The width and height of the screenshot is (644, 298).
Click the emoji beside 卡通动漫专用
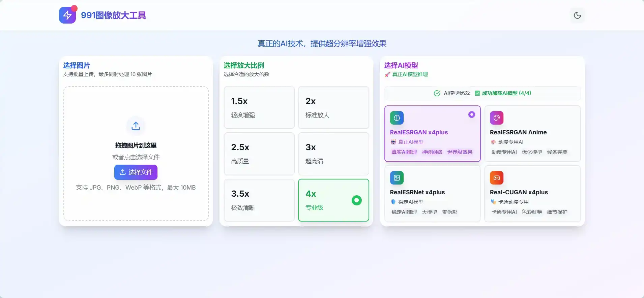493,202
